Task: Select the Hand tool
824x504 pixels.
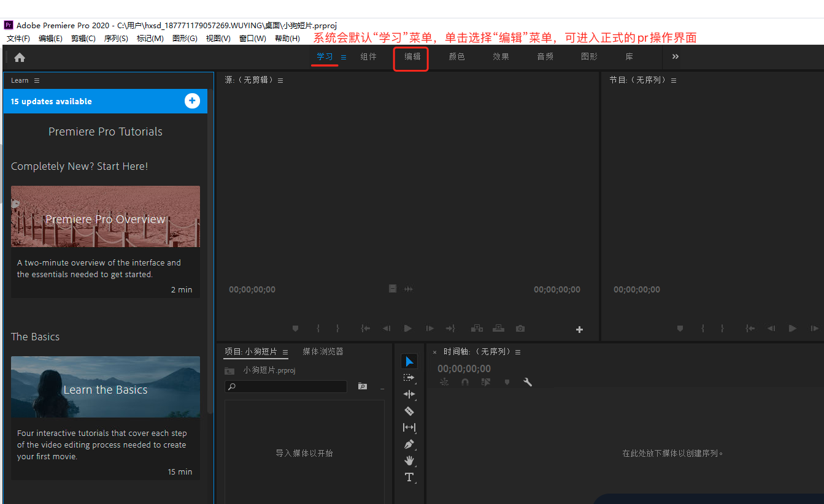Action: (409, 460)
